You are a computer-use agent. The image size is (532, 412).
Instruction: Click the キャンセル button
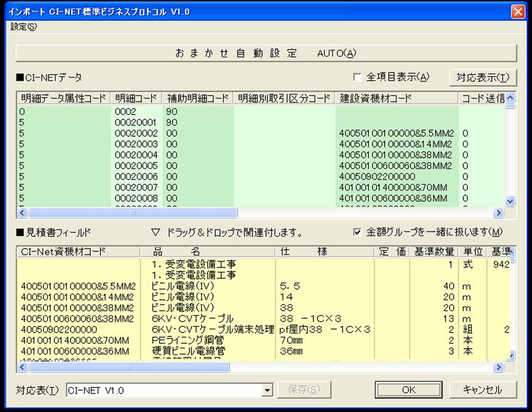[x=482, y=390]
